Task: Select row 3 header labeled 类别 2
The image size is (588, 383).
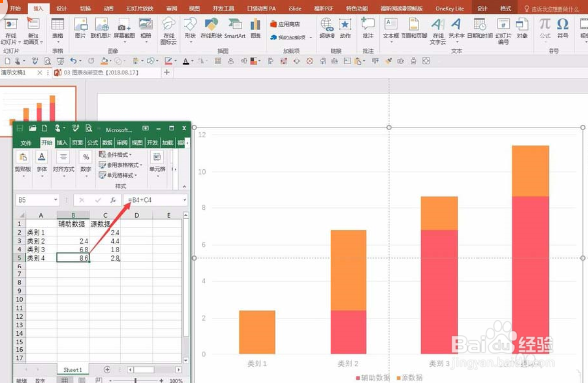Action: coord(19,241)
